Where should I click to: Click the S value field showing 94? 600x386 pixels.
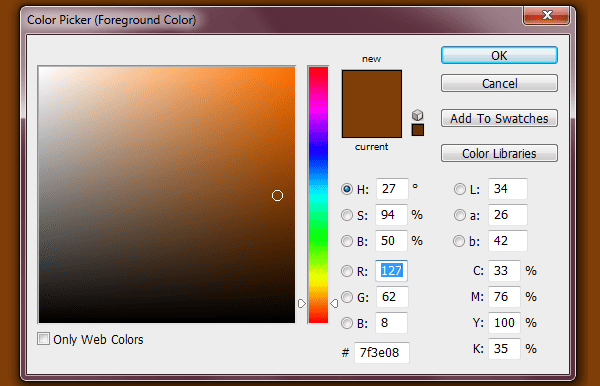(391, 215)
